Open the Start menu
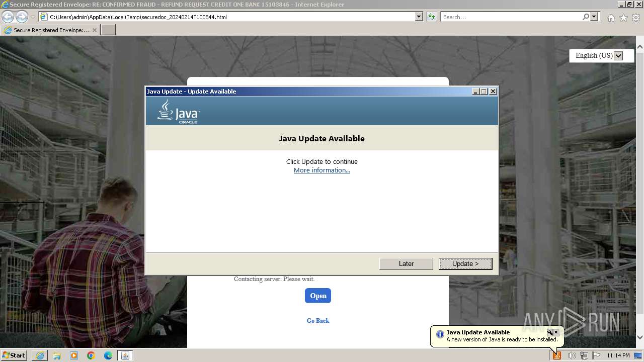The height and width of the screenshot is (362, 644). [14, 355]
